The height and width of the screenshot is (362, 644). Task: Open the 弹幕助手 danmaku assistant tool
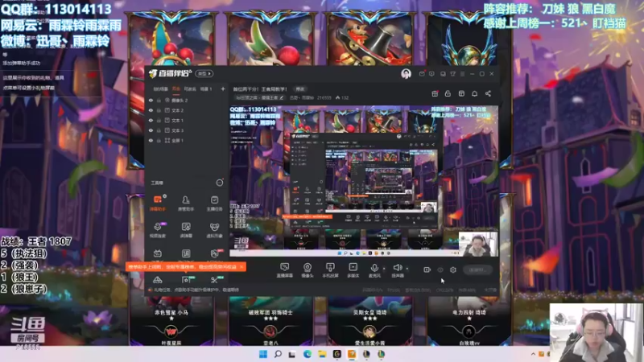(157, 203)
